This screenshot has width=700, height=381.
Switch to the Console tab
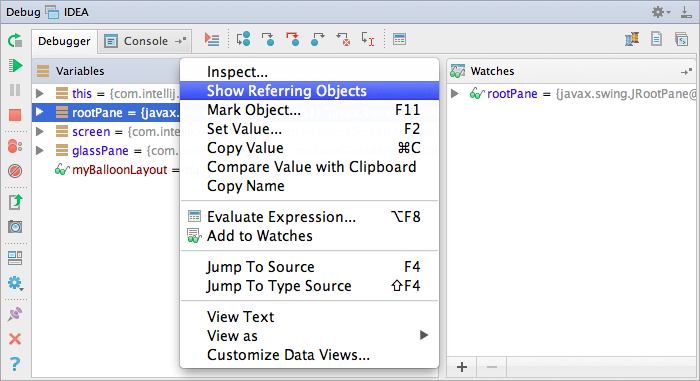(146, 41)
